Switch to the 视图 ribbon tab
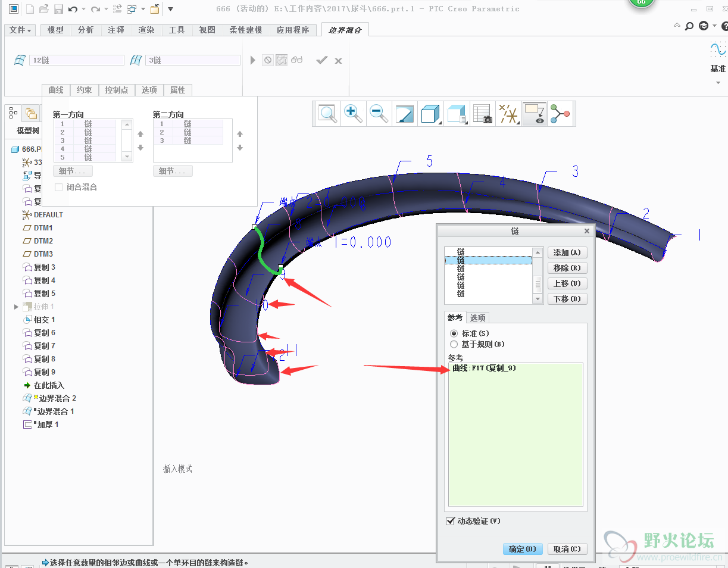The image size is (728, 568). [x=207, y=30]
